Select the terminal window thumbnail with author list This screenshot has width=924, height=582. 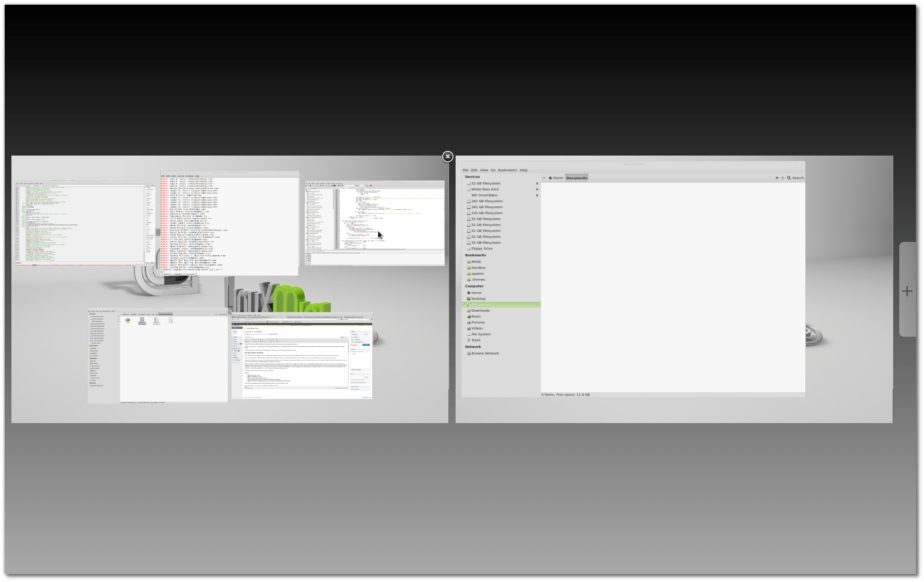[230, 223]
